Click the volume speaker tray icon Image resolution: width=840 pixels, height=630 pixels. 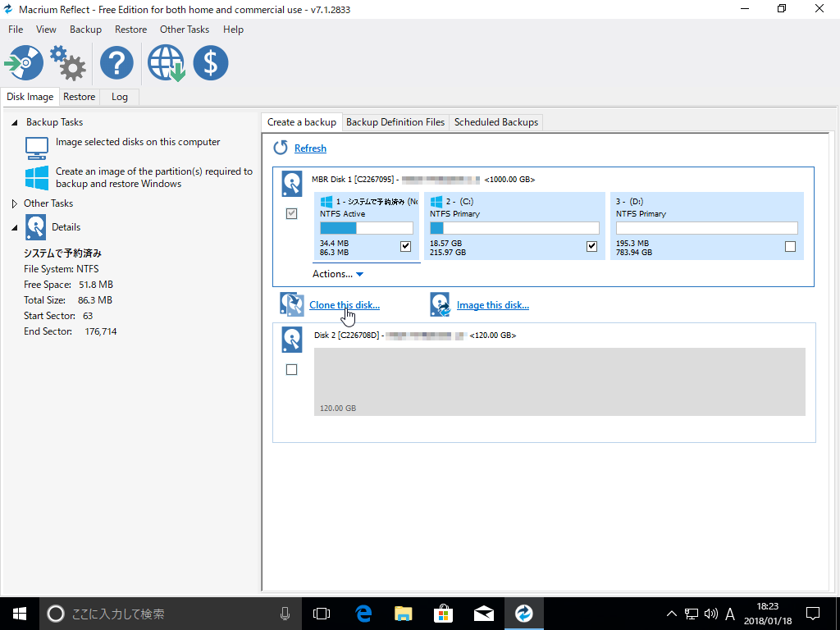(x=711, y=614)
